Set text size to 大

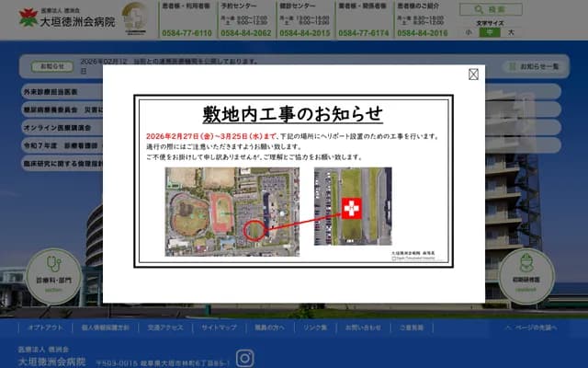pyautogui.click(x=511, y=32)
